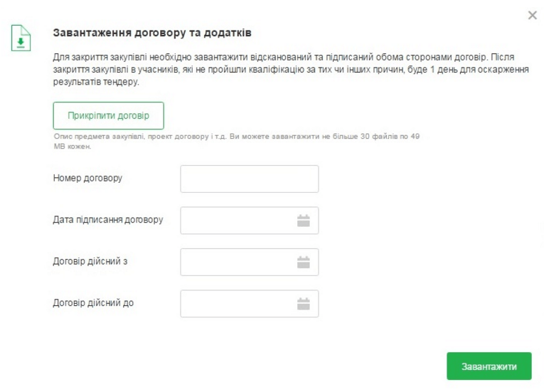Click the green document download icon

coord(20,38)
